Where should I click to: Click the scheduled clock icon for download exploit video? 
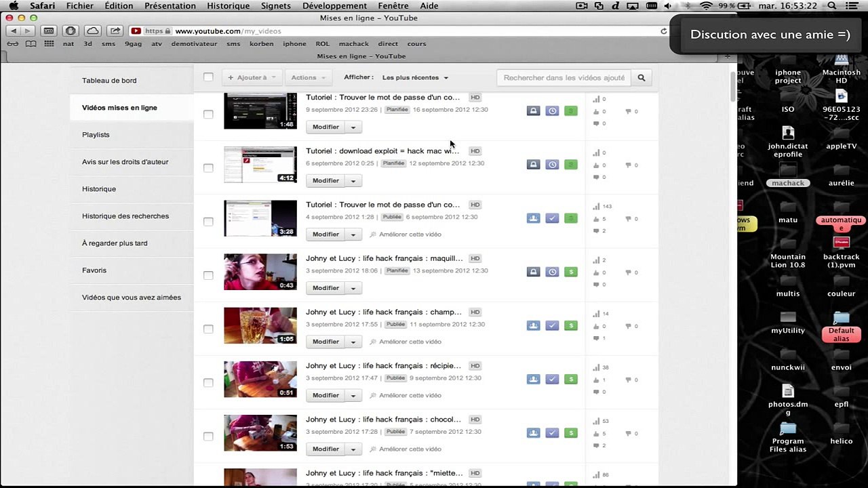coord(552,164)
